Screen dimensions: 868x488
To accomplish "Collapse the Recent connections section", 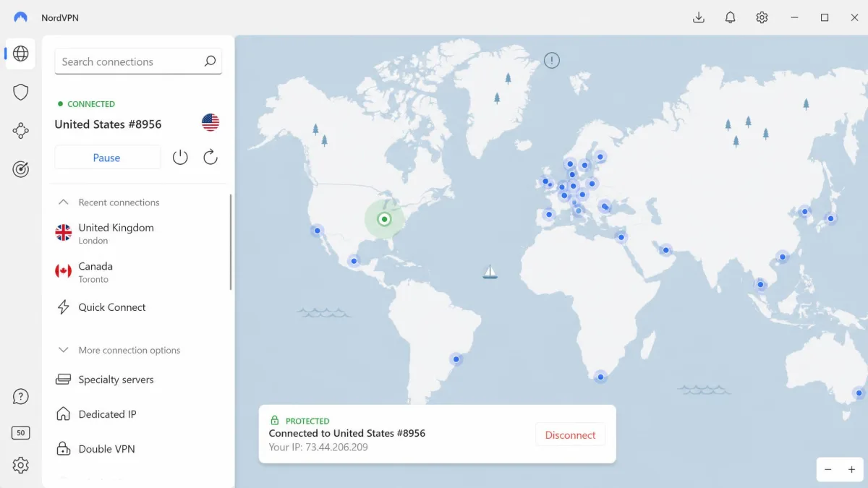I will 63,202.
